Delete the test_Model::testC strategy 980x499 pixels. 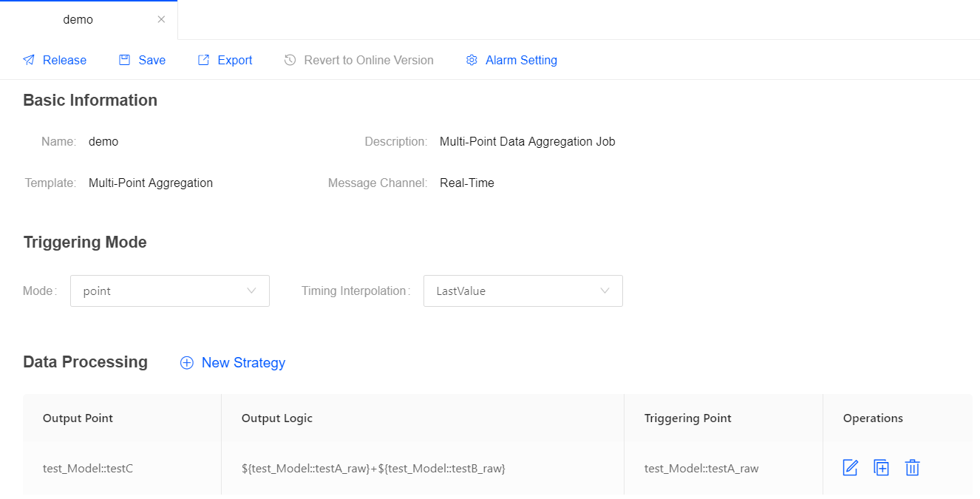pos(913,468)
